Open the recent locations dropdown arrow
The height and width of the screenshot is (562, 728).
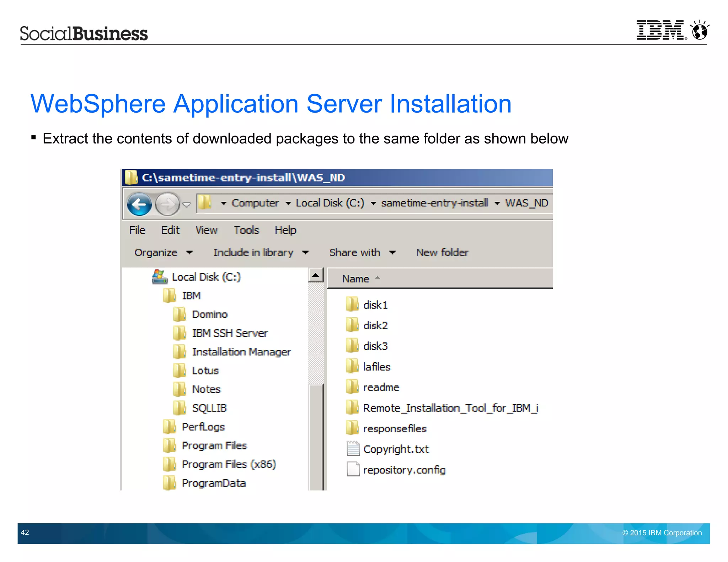[187, 204]
